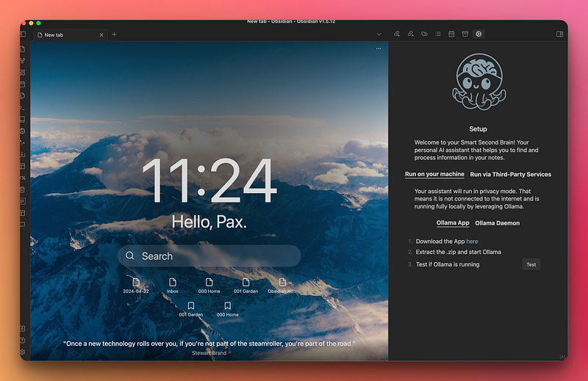The image size is (588, 381).
Task: Click the archive box sidebar icon
Action: (465, 34)
